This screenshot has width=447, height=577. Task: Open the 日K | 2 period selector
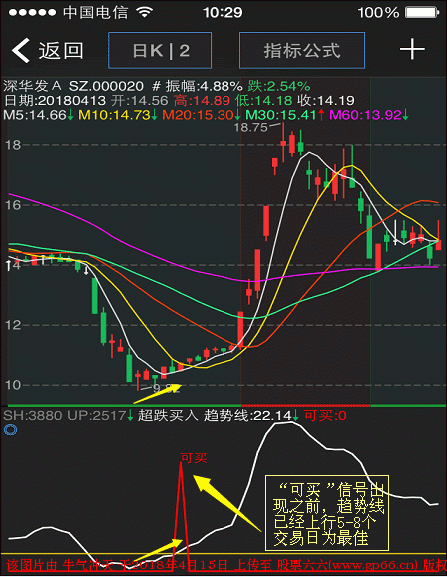160,50
